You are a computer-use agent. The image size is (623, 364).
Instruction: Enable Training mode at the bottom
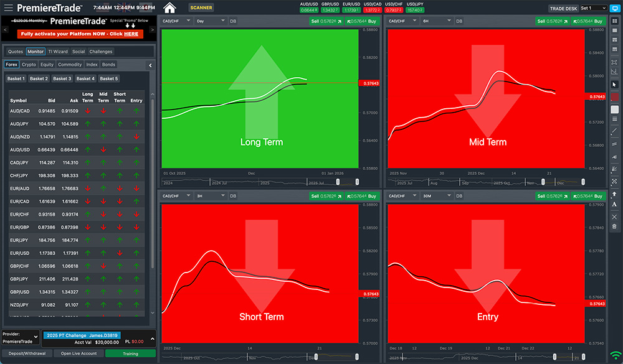point(130,353)
